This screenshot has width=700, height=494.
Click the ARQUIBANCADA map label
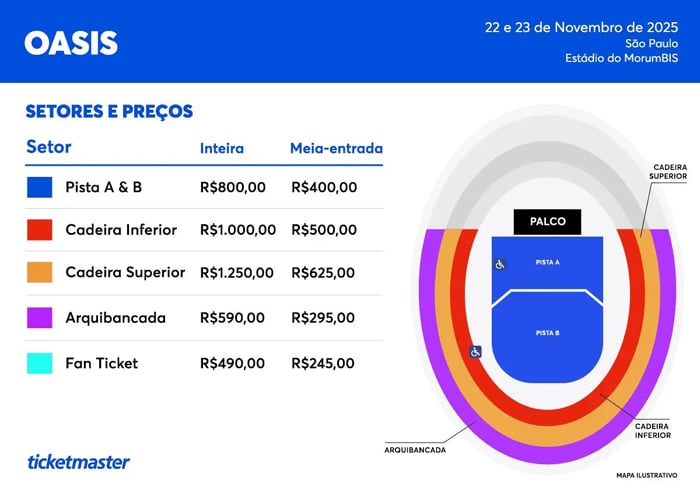415,450
